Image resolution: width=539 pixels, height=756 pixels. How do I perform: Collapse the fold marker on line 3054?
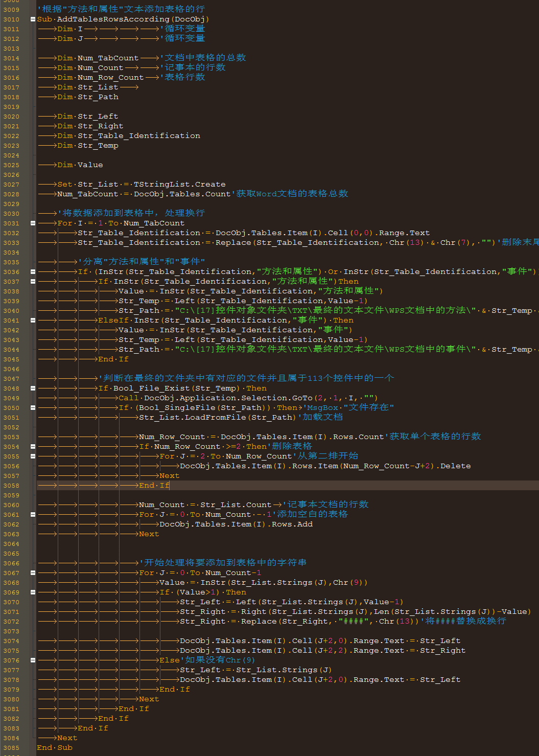[x=33, y=447]
